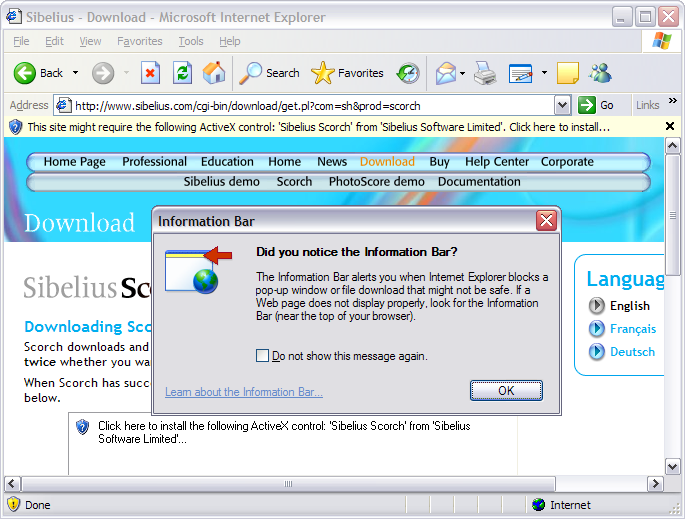The height and width of the screenshot is (519, 685).
Task: Open the Download navigation link
Action: click(387, 162)
